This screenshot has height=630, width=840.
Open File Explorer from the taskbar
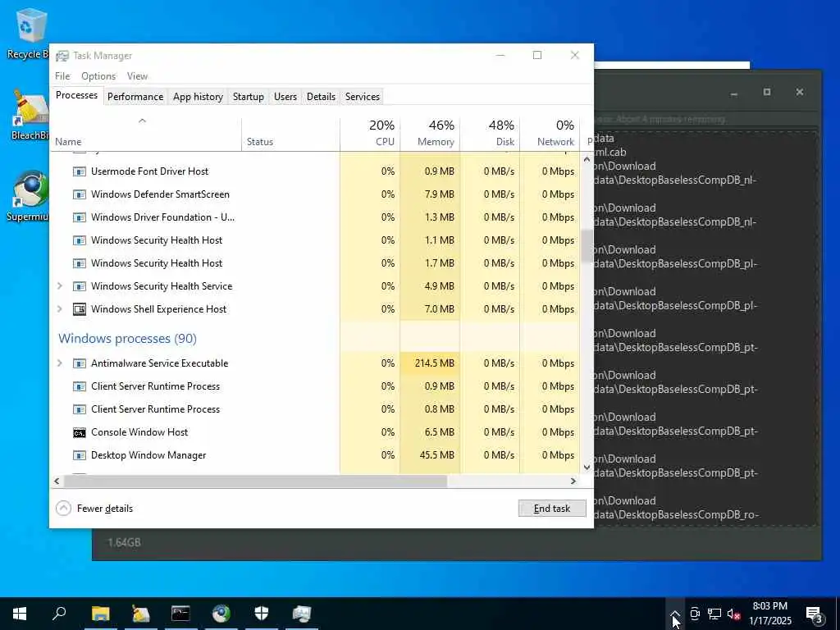coord(100,614)
